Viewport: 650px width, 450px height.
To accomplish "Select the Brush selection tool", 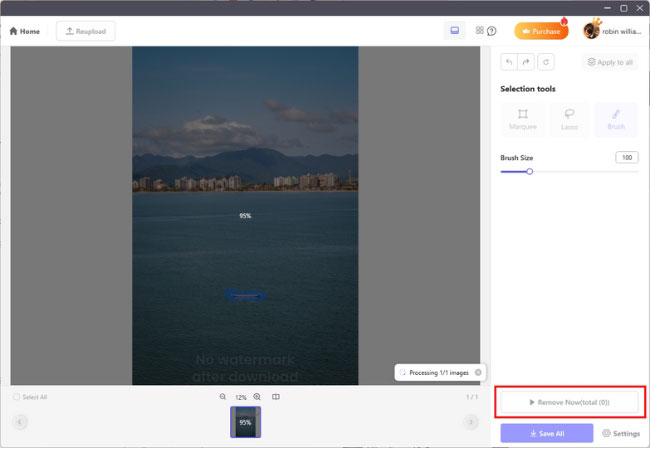I will [616, 119].
